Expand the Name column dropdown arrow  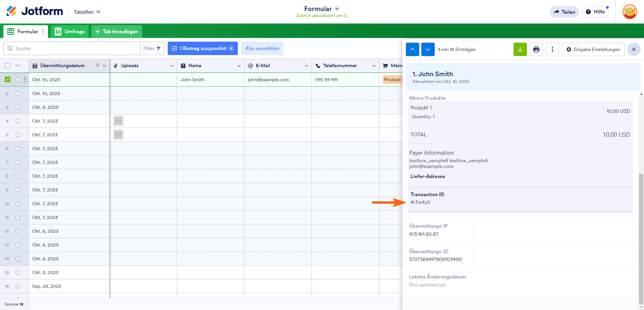coord(239,65)
